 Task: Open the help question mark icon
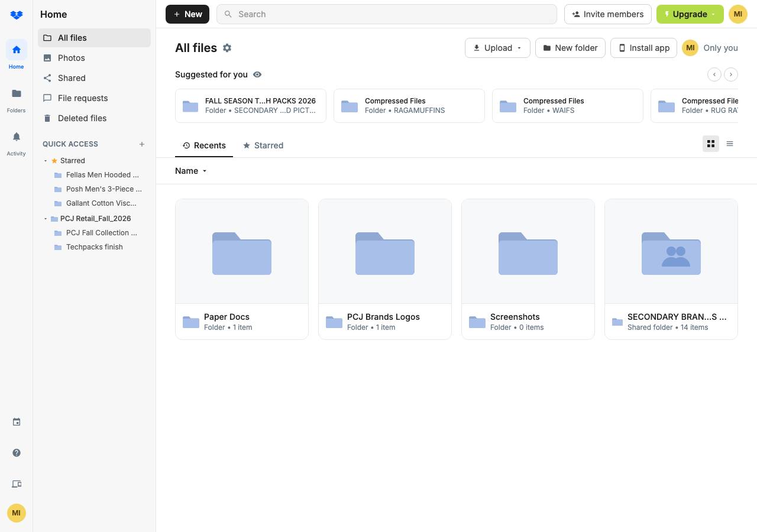tap(17, 453)
